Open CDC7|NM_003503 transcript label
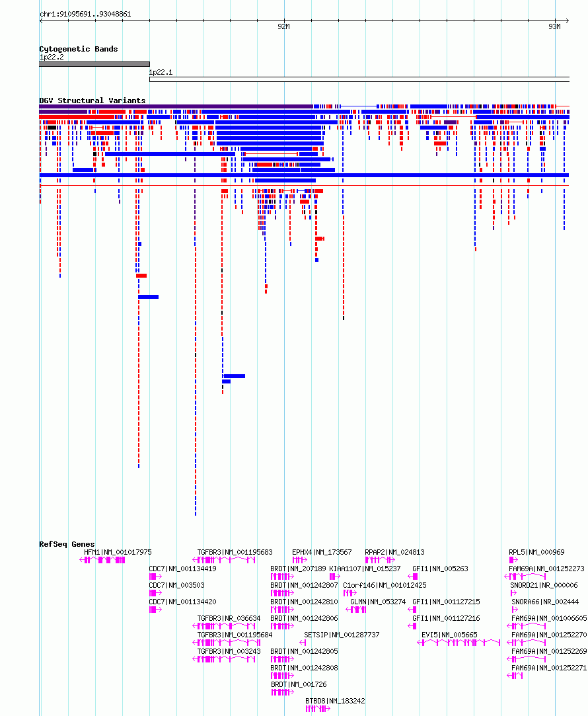Viewport: 588px width, 716px height. (176, 585)
